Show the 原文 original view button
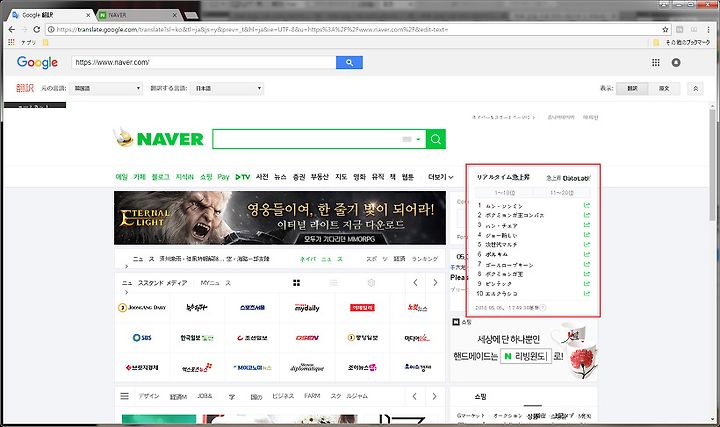The height and width of the screenshot is (427, 720). pos(664,88)
